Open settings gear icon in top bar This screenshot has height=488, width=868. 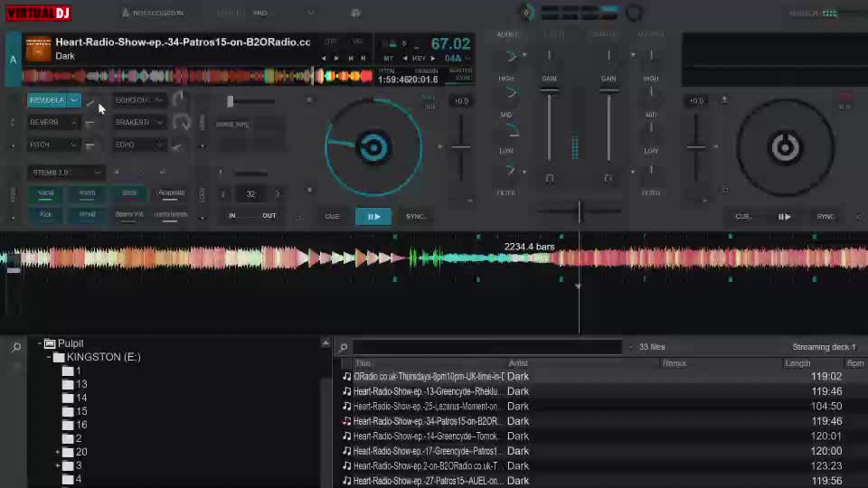pyautogui.click(x=355, y=13)
